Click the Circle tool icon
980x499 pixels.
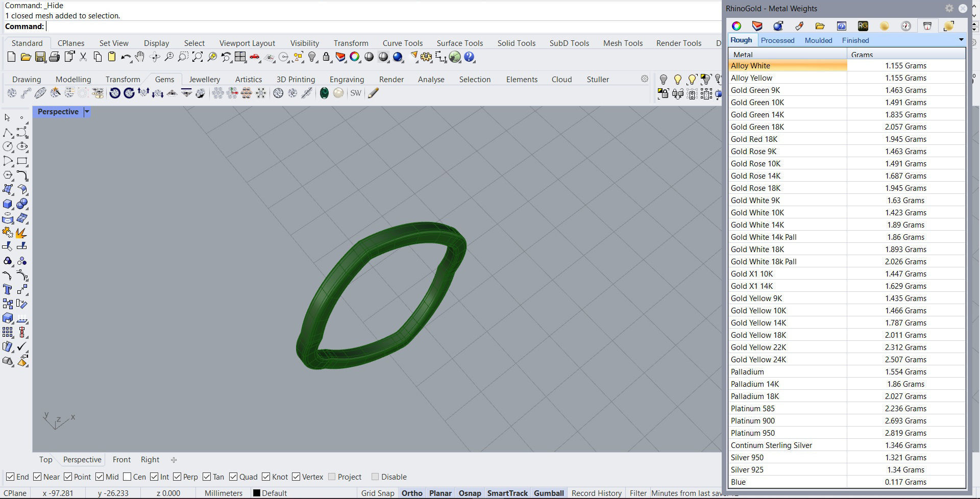(8, 147)
